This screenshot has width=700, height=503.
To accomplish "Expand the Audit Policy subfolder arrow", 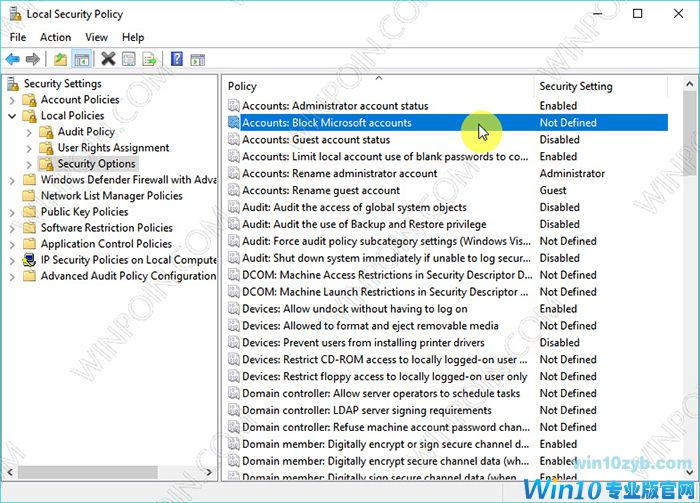I will tap(29, 132).
